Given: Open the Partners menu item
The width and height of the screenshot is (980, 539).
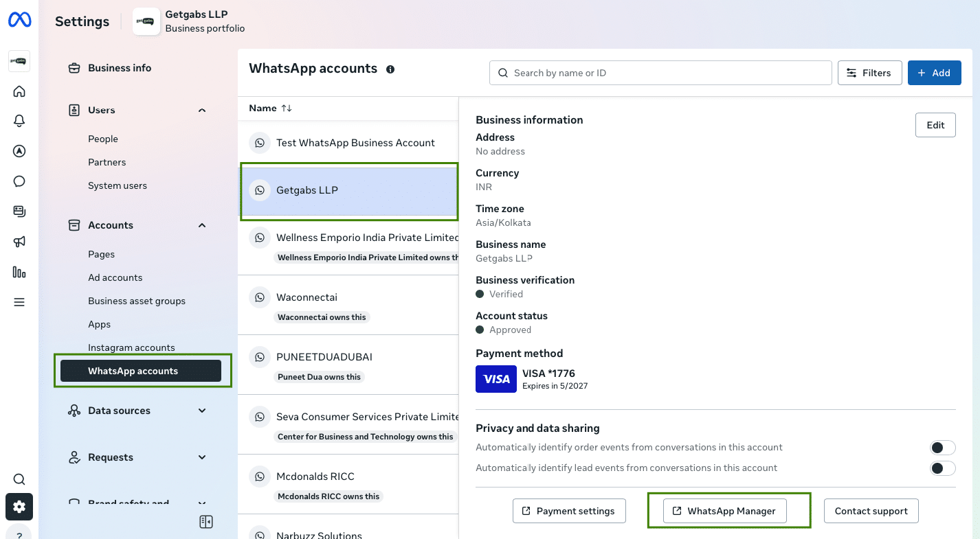Looking at the screenshot, I should [x=107, y=162].
